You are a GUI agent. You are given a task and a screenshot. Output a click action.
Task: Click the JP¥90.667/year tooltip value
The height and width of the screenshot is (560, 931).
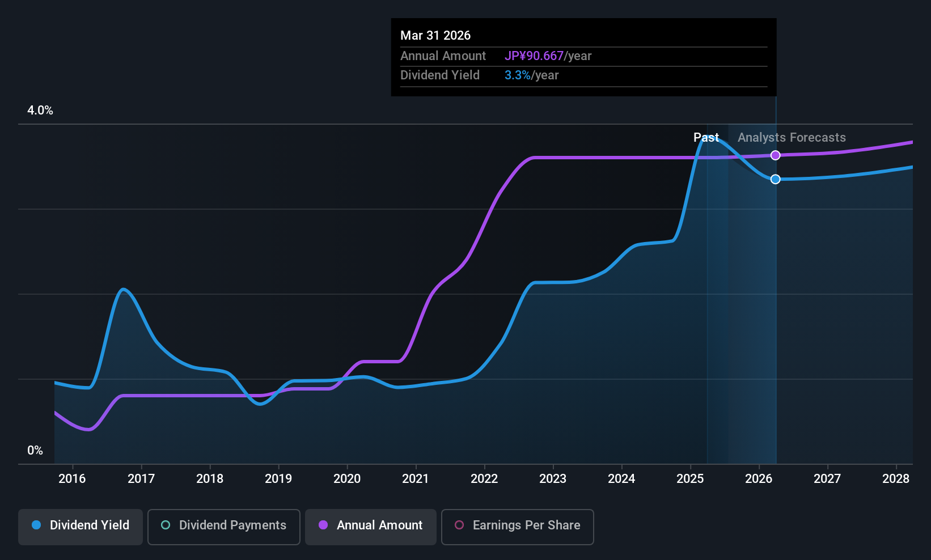pyautogui.click(x=548, y=56)
